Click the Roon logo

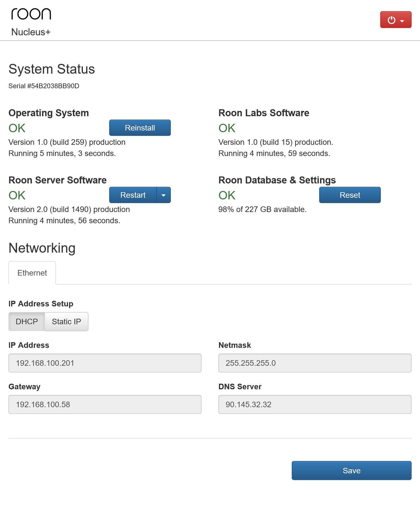click(31, 14)
